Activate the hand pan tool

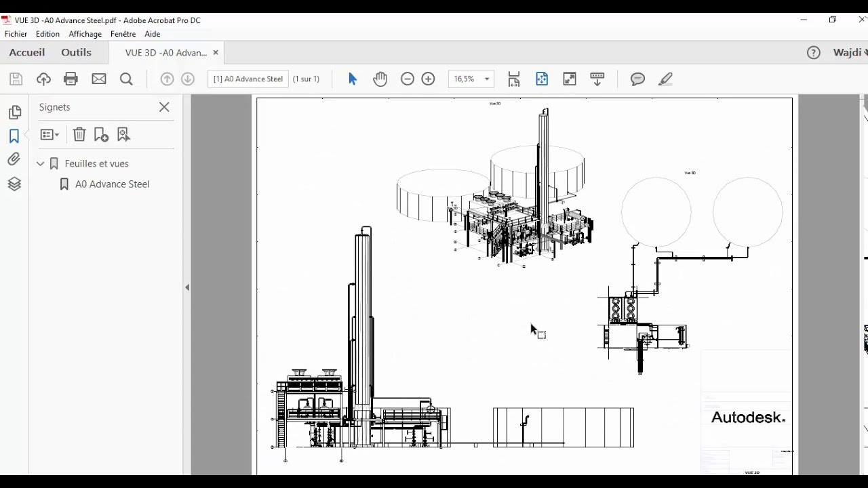(x=380, y=79)
